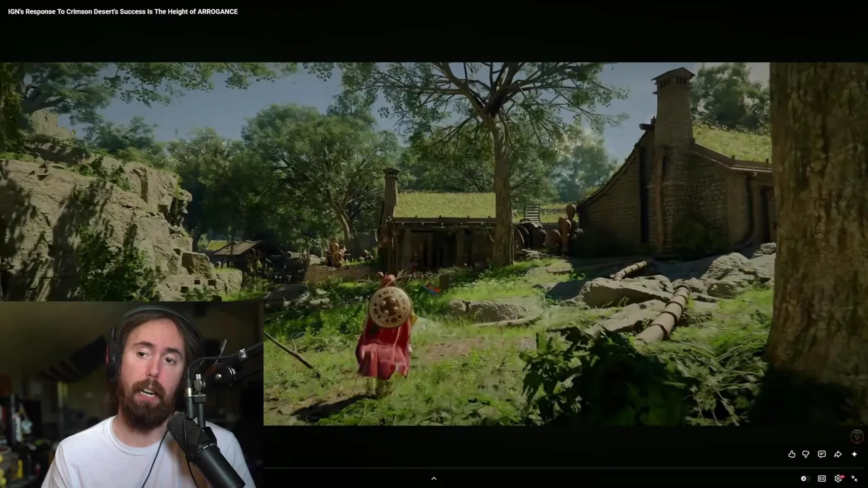Exit fullscreen mode

(x=854, y=479)
